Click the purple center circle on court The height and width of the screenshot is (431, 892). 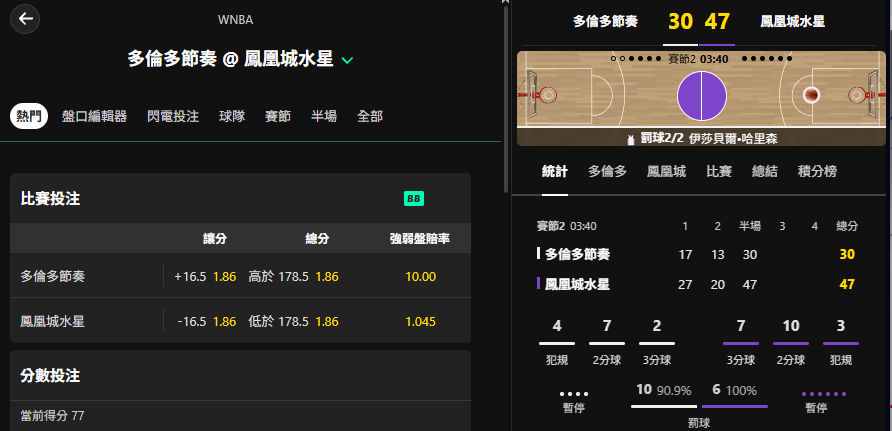[701, 96]
